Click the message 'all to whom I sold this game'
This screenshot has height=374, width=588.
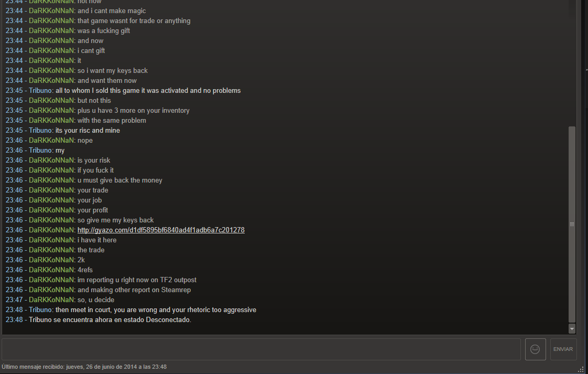pos(148,91)
